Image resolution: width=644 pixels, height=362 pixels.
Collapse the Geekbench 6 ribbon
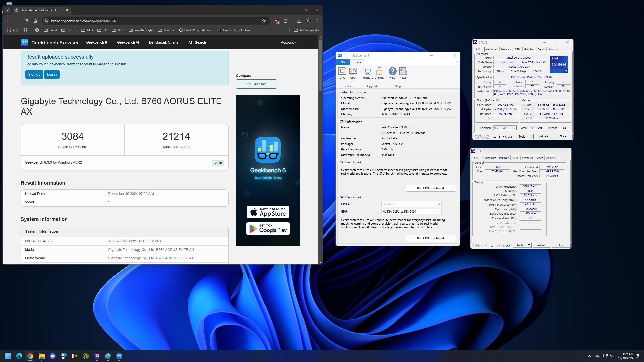457,62
